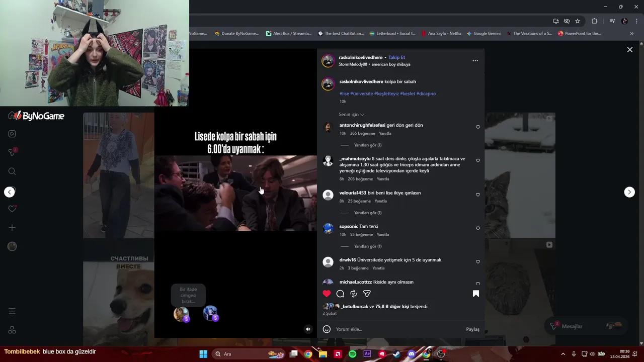Open raskolnikovlivedhere avatar in post header
The image size is (644, 362).
[328, 61]
